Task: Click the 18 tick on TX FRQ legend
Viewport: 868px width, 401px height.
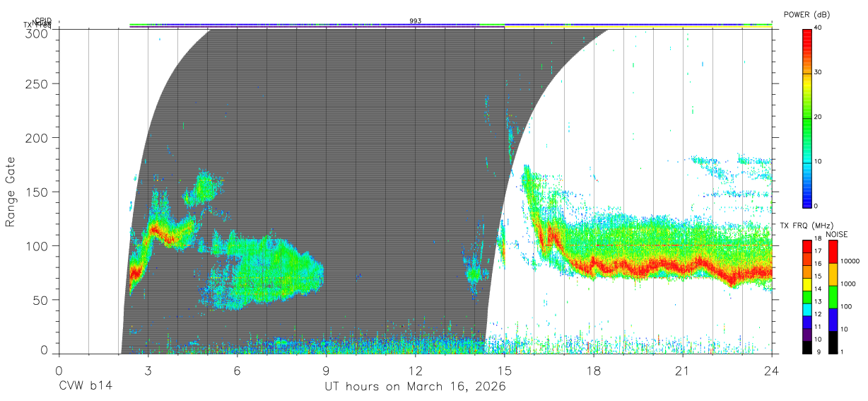Action: 818,239
